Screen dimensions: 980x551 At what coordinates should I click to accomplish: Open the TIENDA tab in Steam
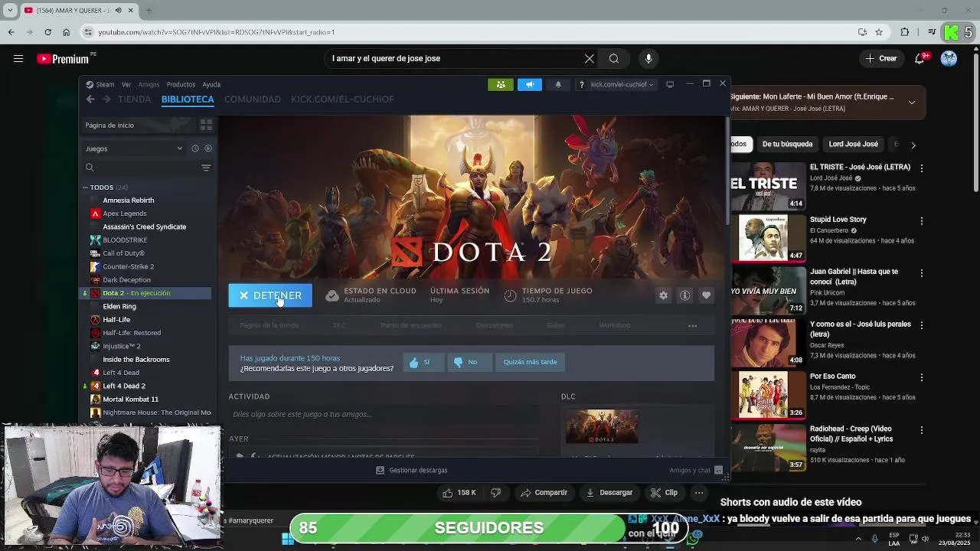pyautogui.click(x=134, y=99)
